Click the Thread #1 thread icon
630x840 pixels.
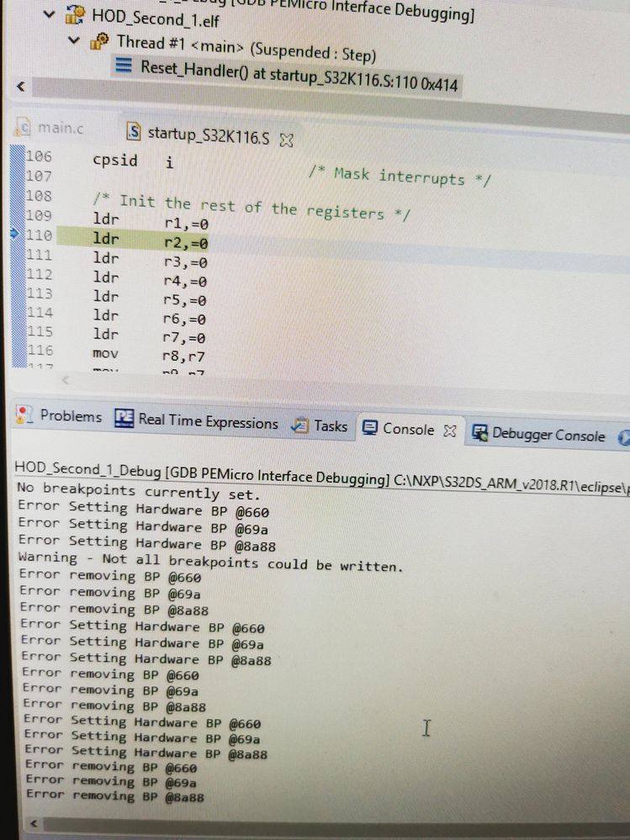tap(99, 41)
